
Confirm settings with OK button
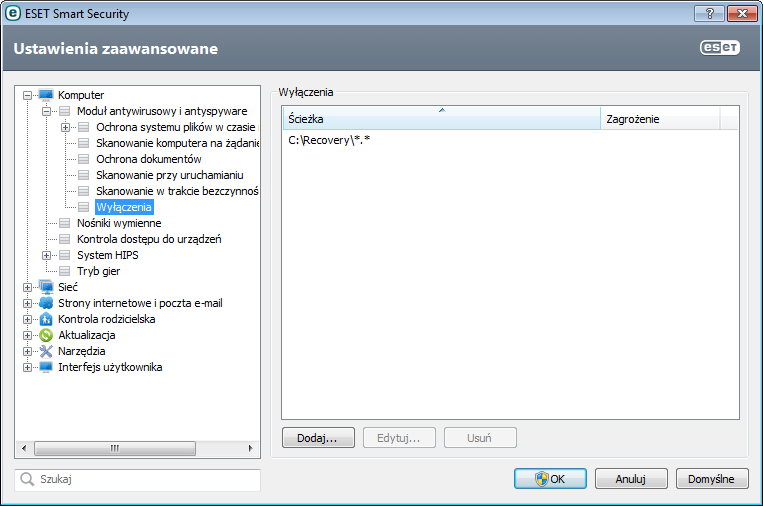(550, 479)
